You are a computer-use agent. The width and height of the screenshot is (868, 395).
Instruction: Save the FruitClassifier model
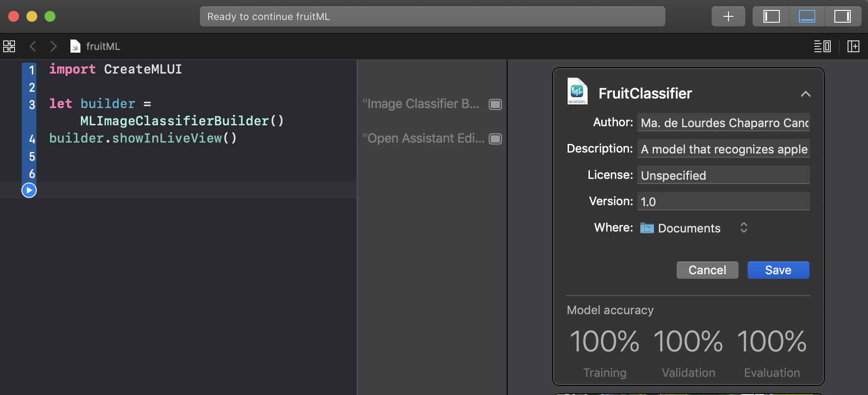(778, 270)
